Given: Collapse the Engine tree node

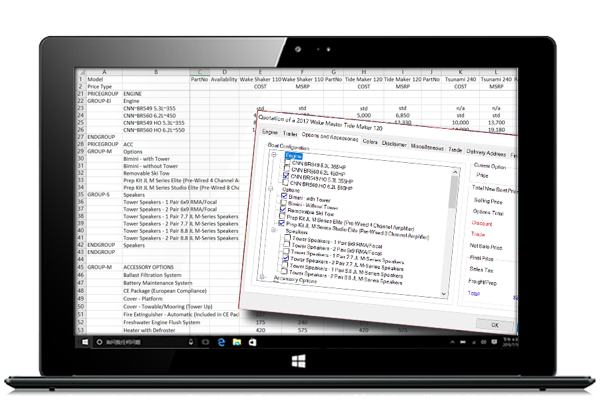Looking at the screenshot, I should coord(274,155).
